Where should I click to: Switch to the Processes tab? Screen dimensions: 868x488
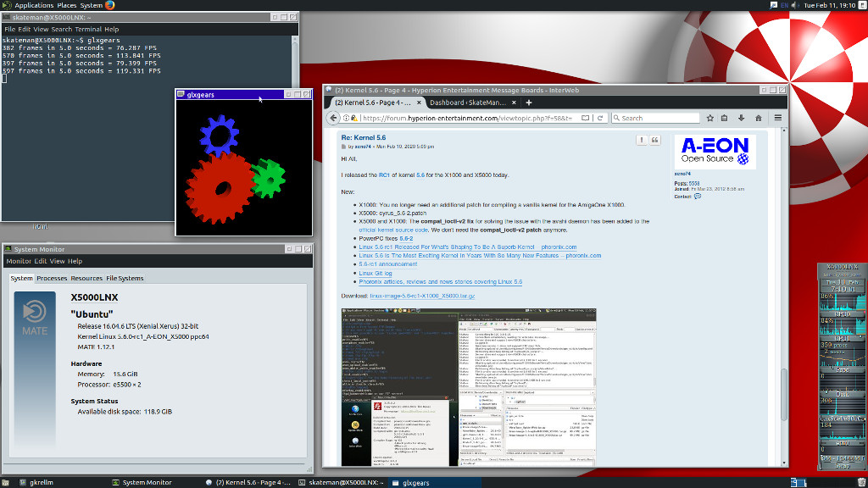coord(52,278)
